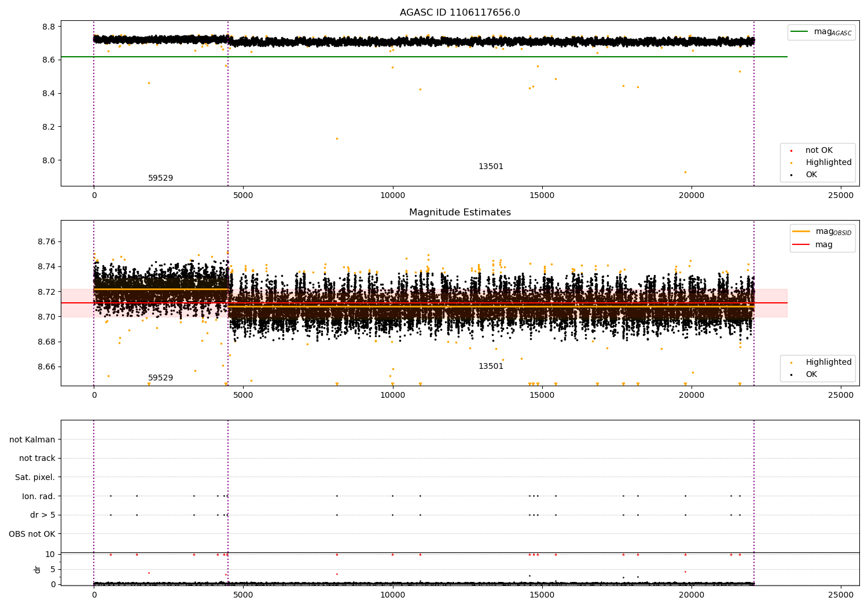868x608 pixels.
Task: Click the 25000 x-axis tick of the bottom plot
Action: click(841, 595)
